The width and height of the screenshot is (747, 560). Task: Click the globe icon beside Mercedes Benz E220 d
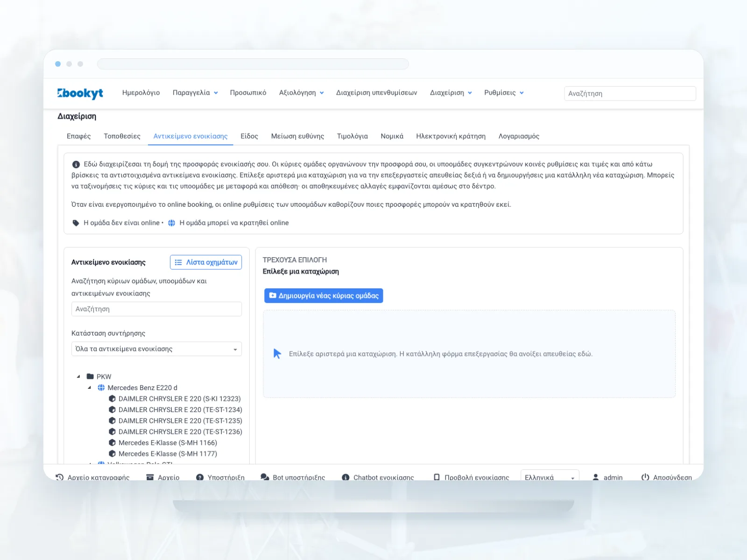click(x=101, y=388)
